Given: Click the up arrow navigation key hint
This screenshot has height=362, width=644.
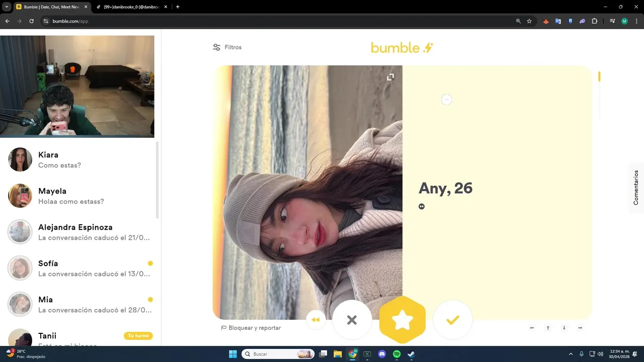Looking at the screenshot, I should click(548, 328).
